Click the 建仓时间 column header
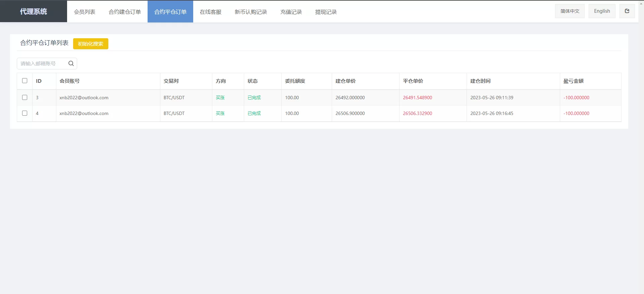The height and width of the screenshot is (294, 644). coord(480,81)
